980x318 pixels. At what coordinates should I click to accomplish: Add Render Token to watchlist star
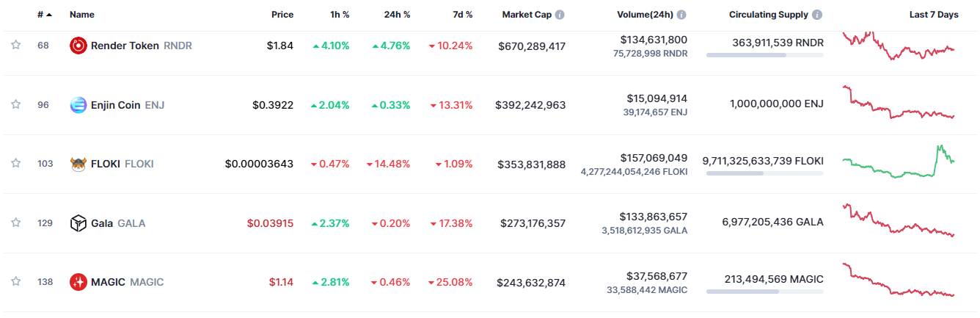[x=15, y=46]
